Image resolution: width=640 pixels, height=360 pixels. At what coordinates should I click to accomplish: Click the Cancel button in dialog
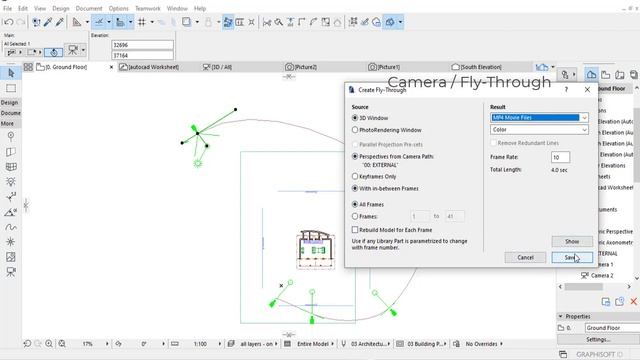click(x=525, y=257)
